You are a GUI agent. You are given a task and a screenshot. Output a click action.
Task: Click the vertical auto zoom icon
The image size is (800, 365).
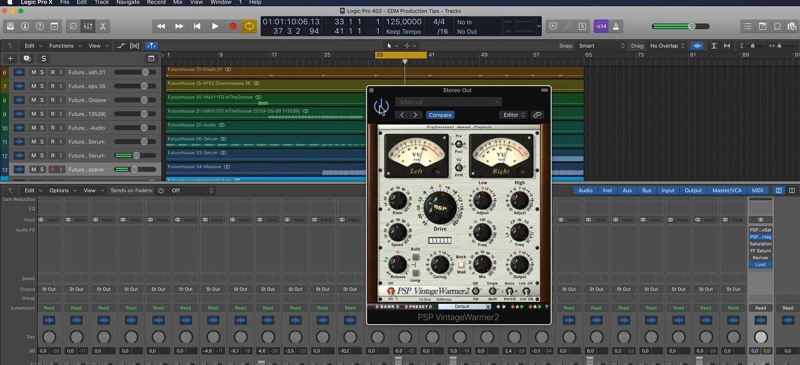pos(715,46)
